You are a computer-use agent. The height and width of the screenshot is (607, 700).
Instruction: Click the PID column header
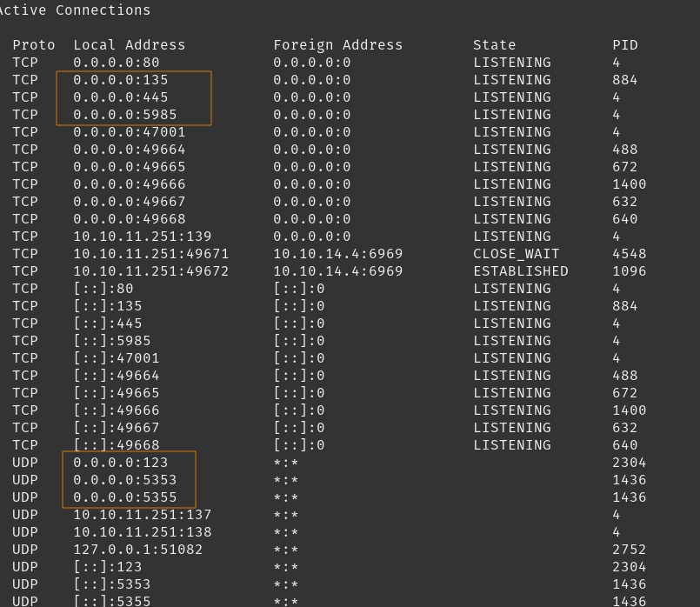coord(625,45)
